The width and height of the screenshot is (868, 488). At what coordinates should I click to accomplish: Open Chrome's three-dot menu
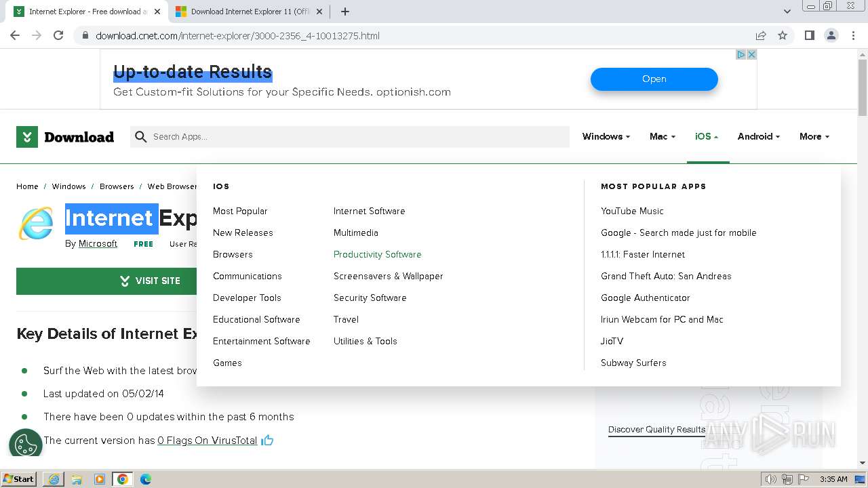click(x=853, y=35)
